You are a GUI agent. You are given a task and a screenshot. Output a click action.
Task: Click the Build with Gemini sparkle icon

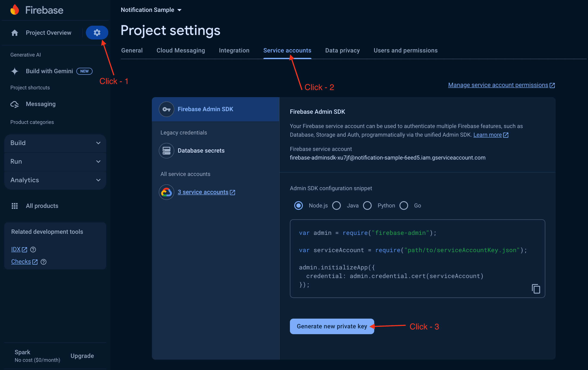click(x=15, y=71)
